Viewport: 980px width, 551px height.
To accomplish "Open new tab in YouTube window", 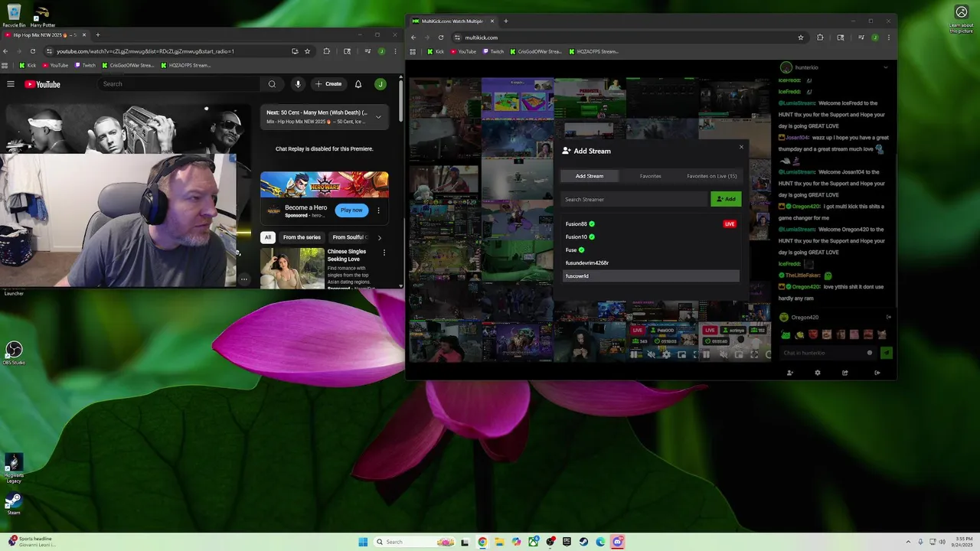I will pyautogui.click(x=97, y=34).
